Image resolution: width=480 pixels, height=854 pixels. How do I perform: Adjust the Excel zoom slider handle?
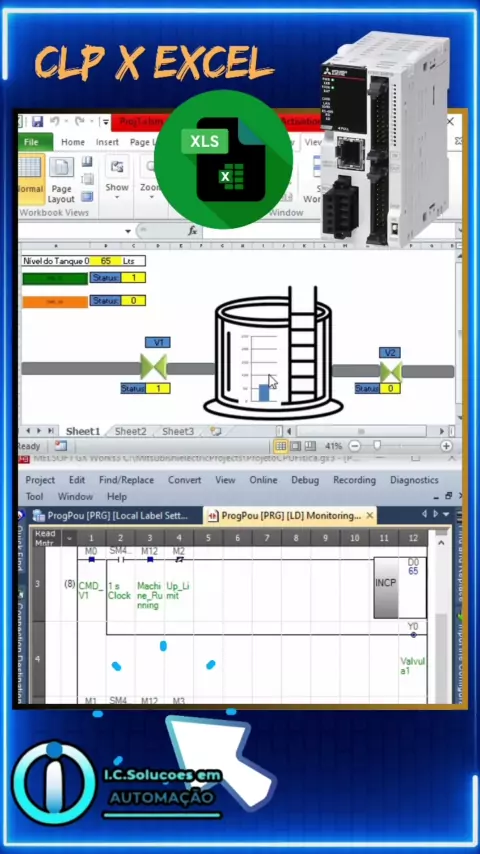point(377,446)
